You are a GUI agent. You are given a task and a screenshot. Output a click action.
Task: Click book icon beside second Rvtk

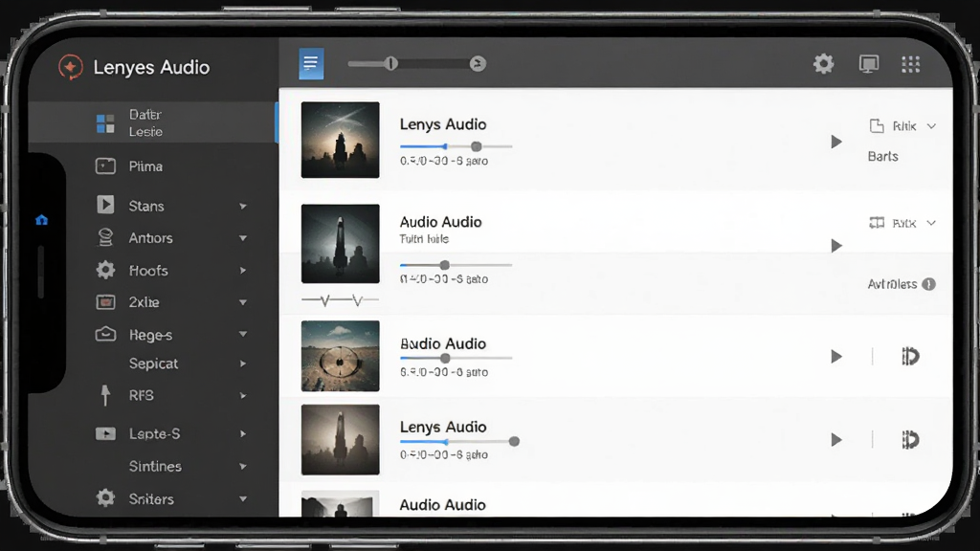(x=877, y=223)
